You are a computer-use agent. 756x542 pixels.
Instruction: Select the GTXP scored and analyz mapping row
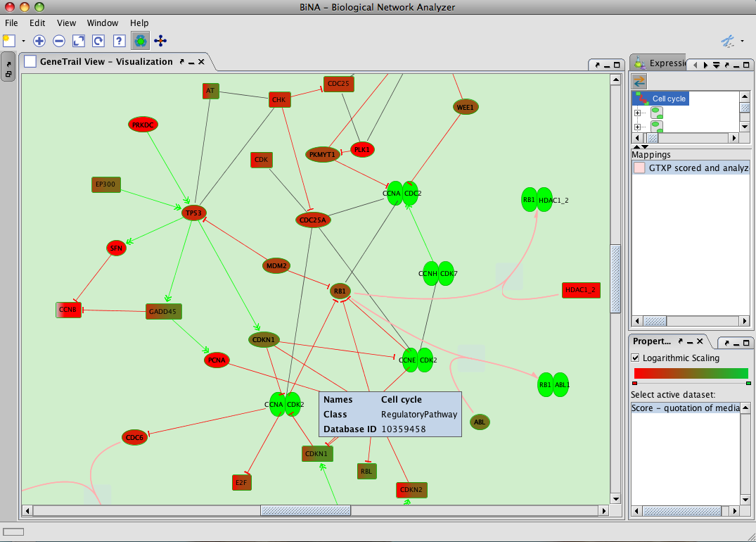click(x=691, y=168)
